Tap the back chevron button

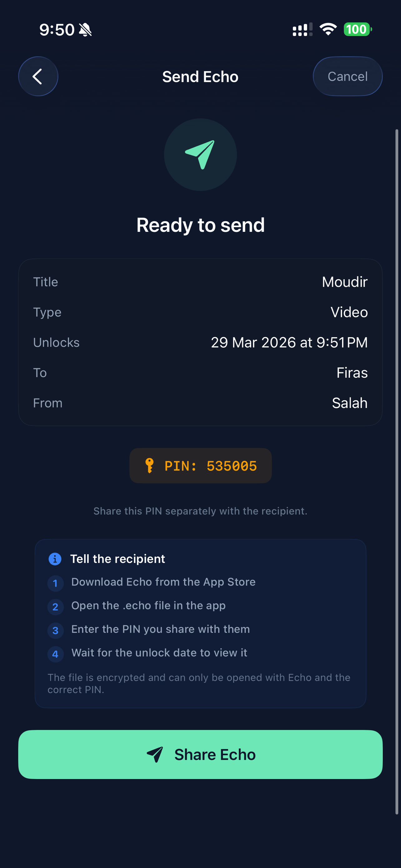tap(38, 77)
